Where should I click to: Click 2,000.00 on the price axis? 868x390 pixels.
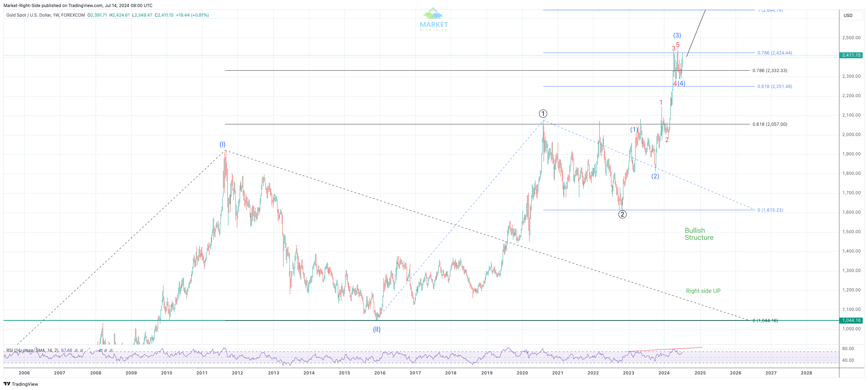(851, 135)
